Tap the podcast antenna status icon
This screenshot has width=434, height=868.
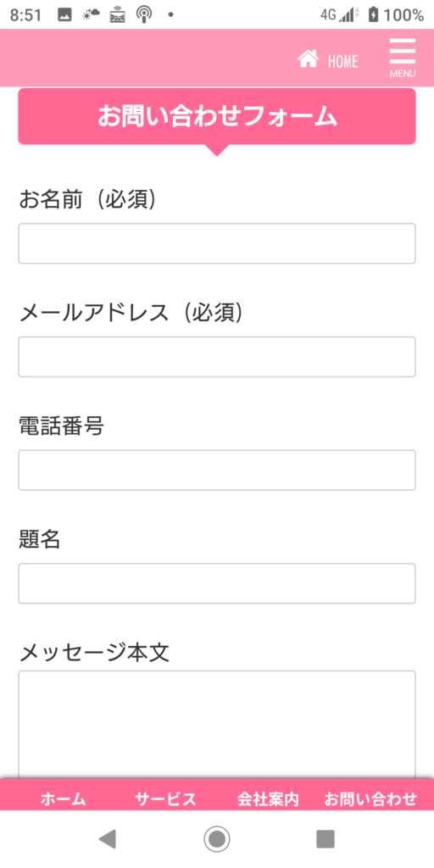144,15
